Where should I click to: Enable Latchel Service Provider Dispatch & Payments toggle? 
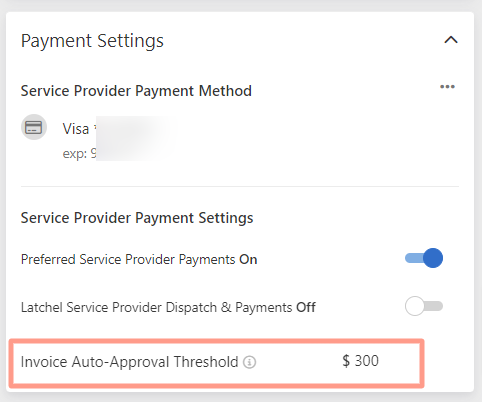424,306
